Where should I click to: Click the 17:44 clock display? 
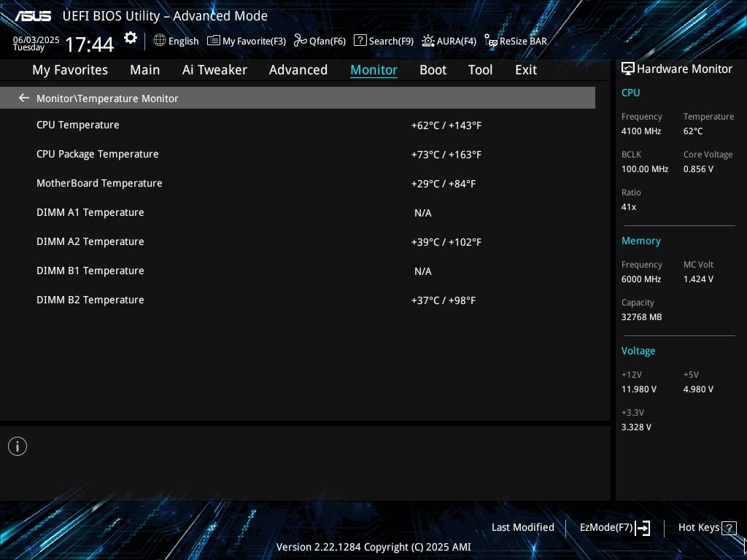click(89, 44)
